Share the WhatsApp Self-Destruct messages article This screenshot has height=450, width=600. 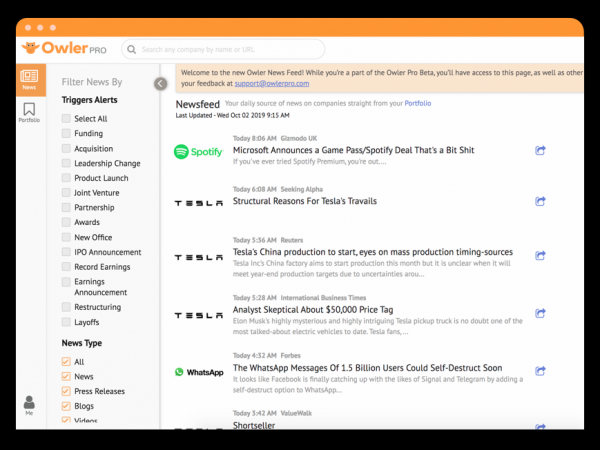pyautogui.click(x=541, y=371)
